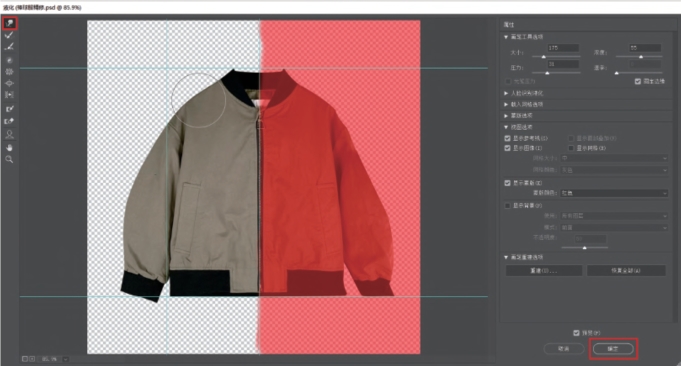The width and height of the screenshot is (681, 366).
Task: Select the Zoom tool
Action: pos(9,159)
